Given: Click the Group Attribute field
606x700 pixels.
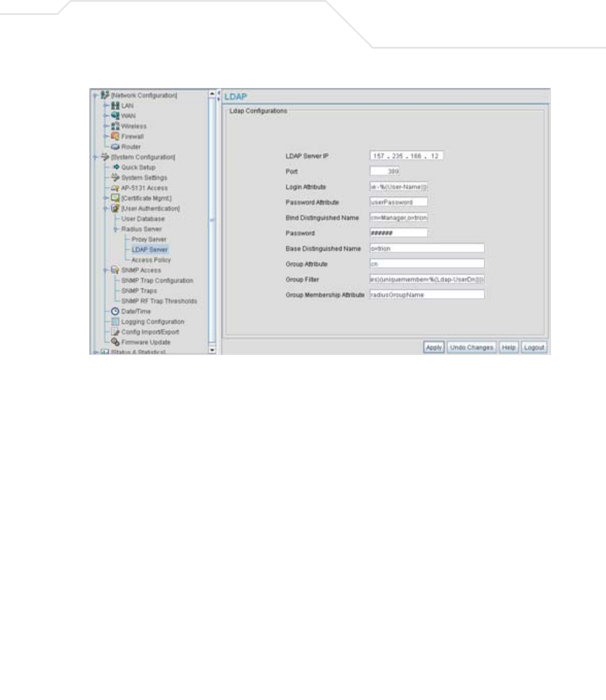Looking at the screenshot, I should (427, 264).
